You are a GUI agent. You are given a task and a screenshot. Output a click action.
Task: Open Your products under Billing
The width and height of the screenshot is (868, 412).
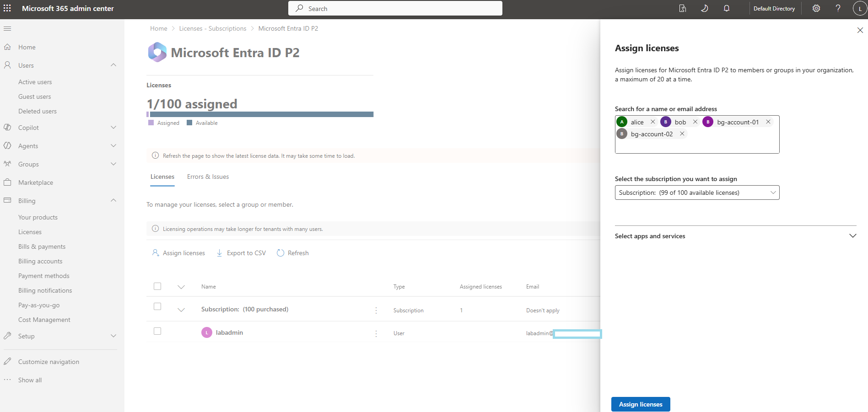click(38, 217)
